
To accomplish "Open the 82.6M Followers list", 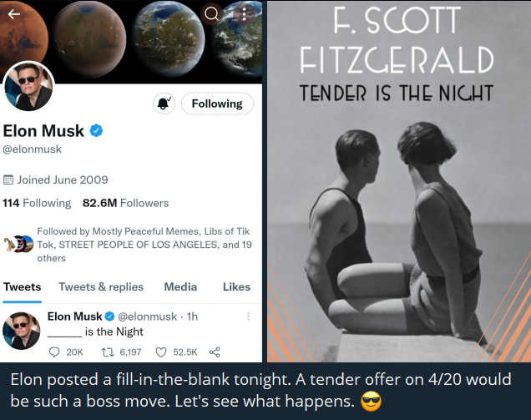I will tap(125, 203).
